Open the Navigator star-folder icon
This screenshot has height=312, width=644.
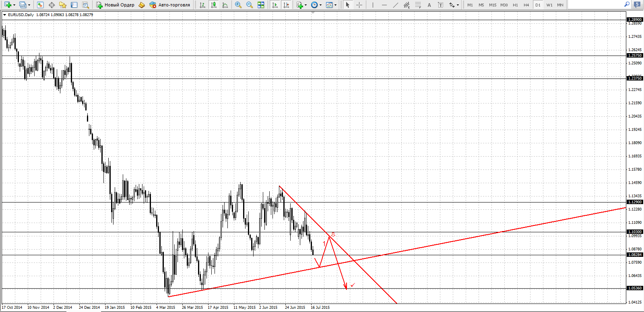point(63,5)
